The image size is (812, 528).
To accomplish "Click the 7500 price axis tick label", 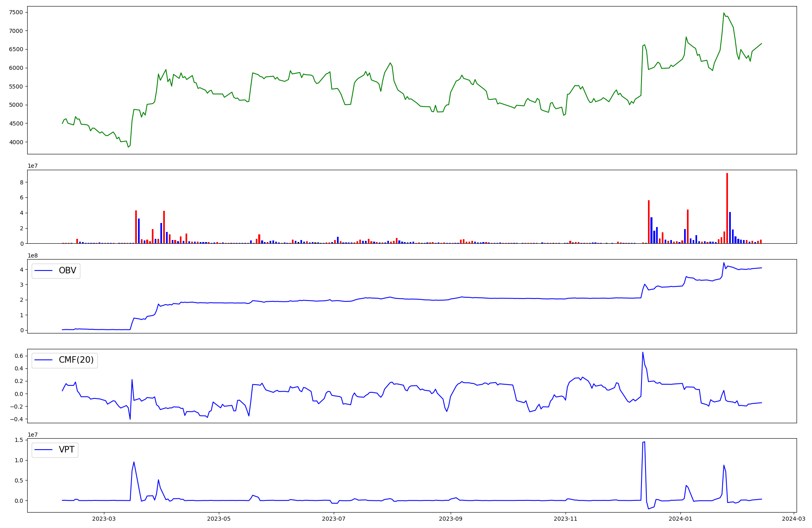I will point(16,12).
